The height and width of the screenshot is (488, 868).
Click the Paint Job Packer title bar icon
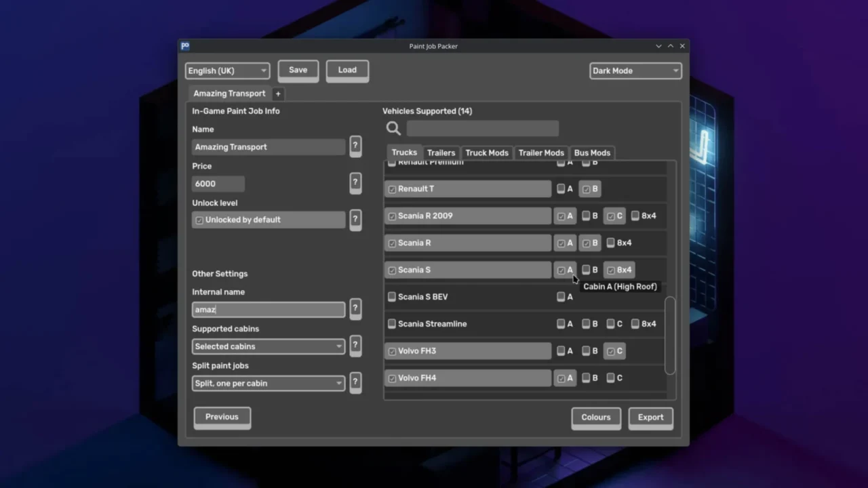click(185, 46)
